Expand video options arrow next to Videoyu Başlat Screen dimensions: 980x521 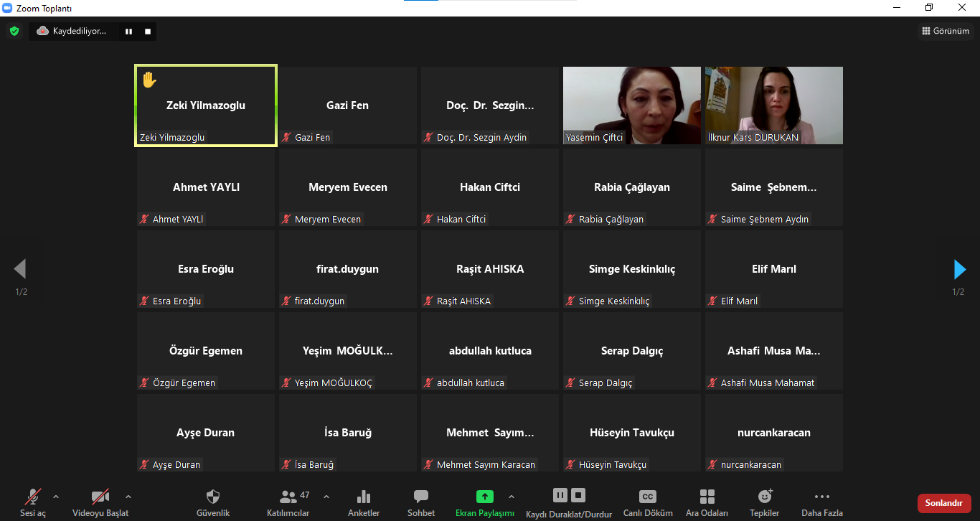pos(128,497)
